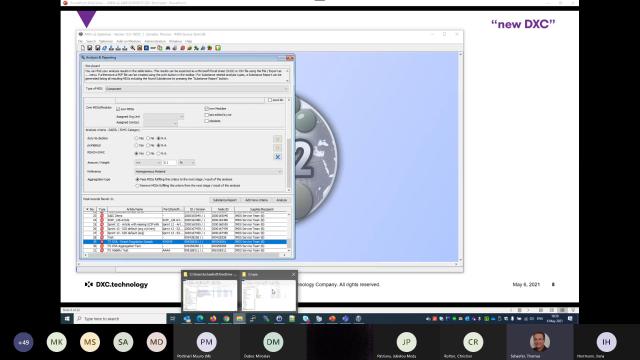Open Task View on the taskbar
This screenshot has height=360, width=640.
tap(173, 318)
